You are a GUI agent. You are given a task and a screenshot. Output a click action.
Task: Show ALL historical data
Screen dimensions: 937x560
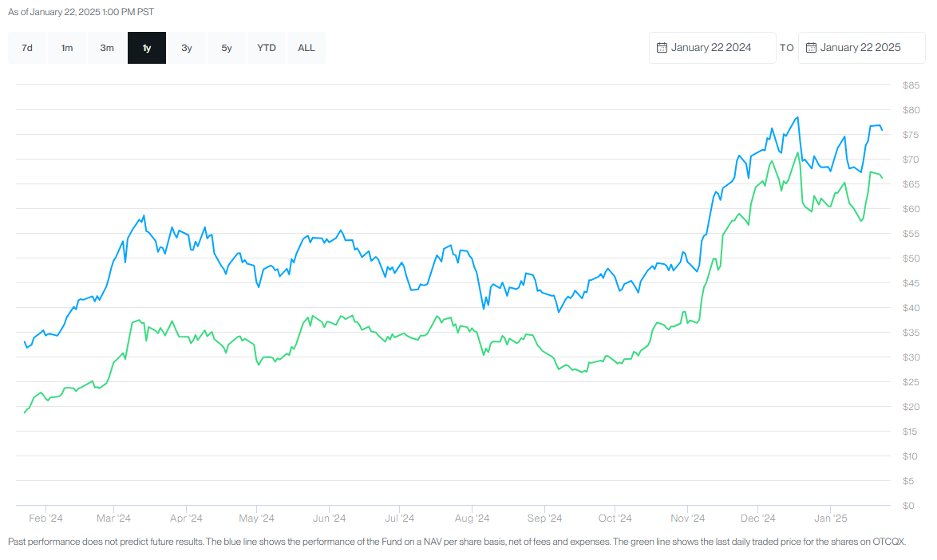point(306,47)
